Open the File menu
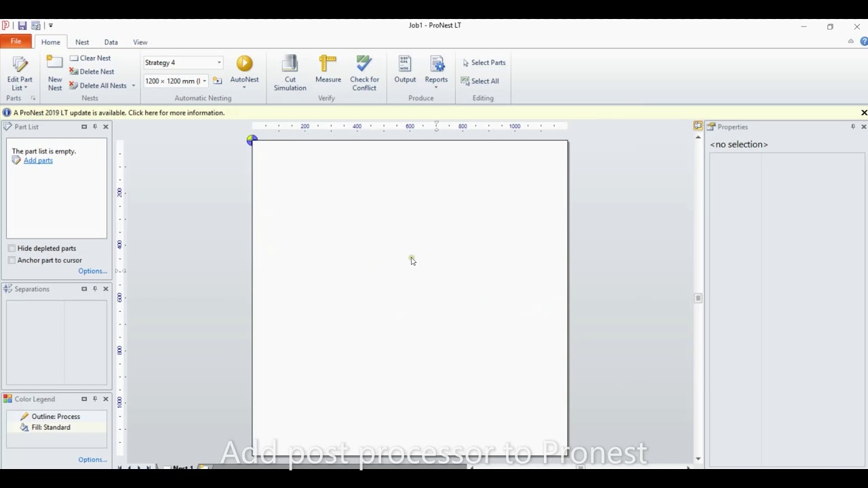 click(x=16, y=41)
